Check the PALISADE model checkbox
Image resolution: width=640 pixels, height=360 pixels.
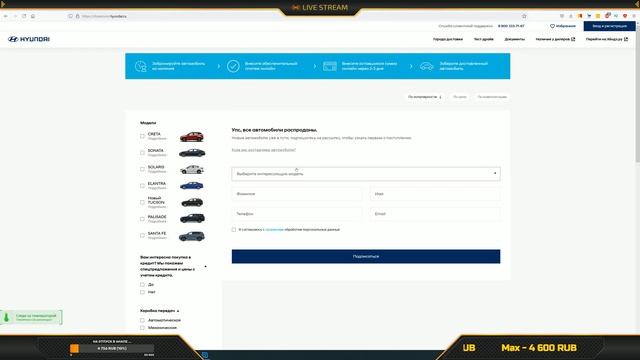pos(142,219)
